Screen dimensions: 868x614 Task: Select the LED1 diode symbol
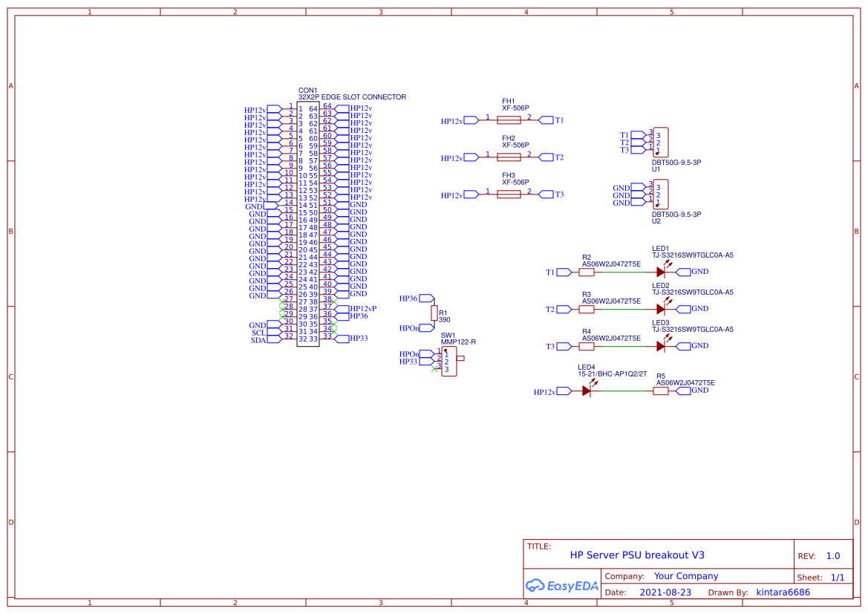coord(661,272)
